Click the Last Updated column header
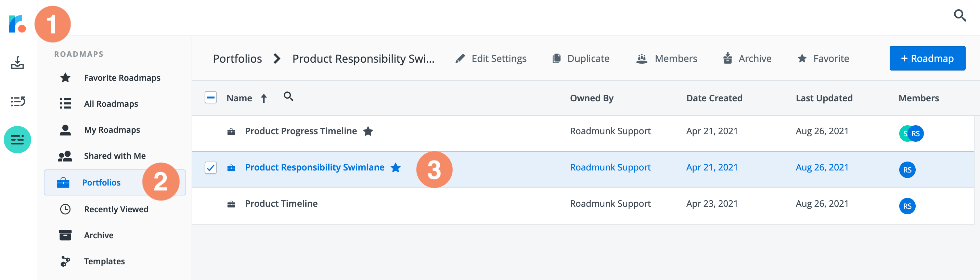This screenshot has height=280, width=980. click(x=824, y=98)
